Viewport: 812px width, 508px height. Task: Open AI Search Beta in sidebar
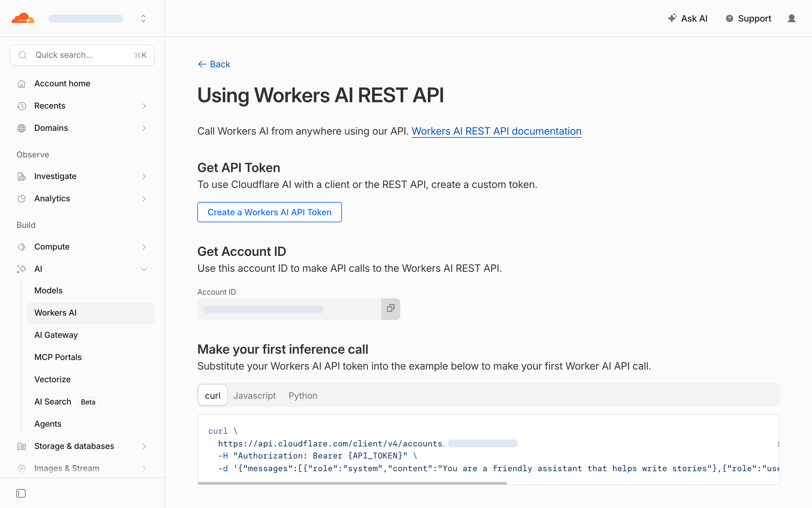pos(91,402)
